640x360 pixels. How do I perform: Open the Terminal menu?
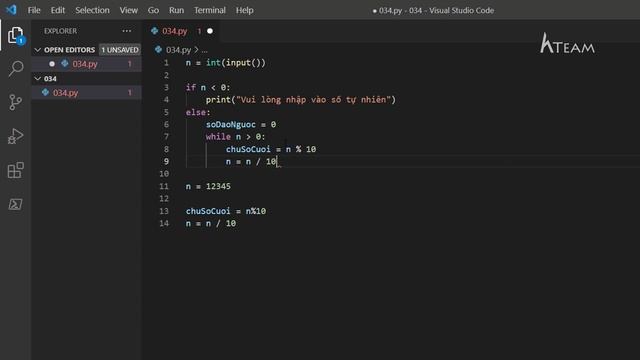[210, 10]
